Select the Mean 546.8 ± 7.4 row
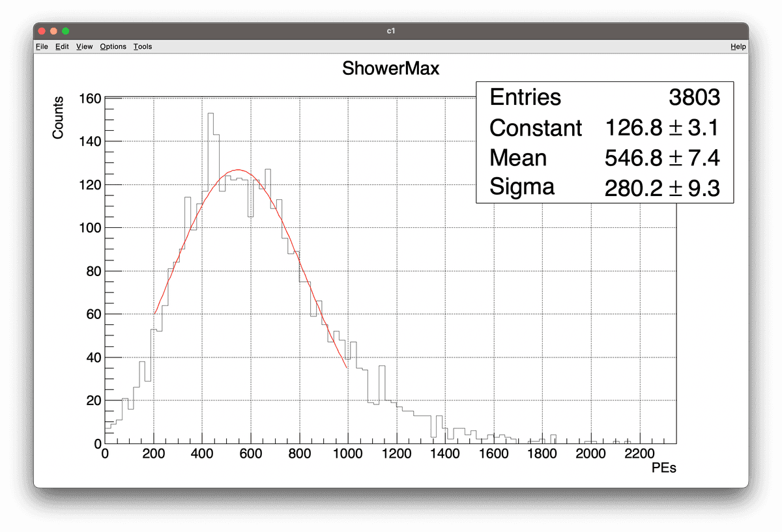The height and width of the screenshot is (532, 782). tap(605, 158)
